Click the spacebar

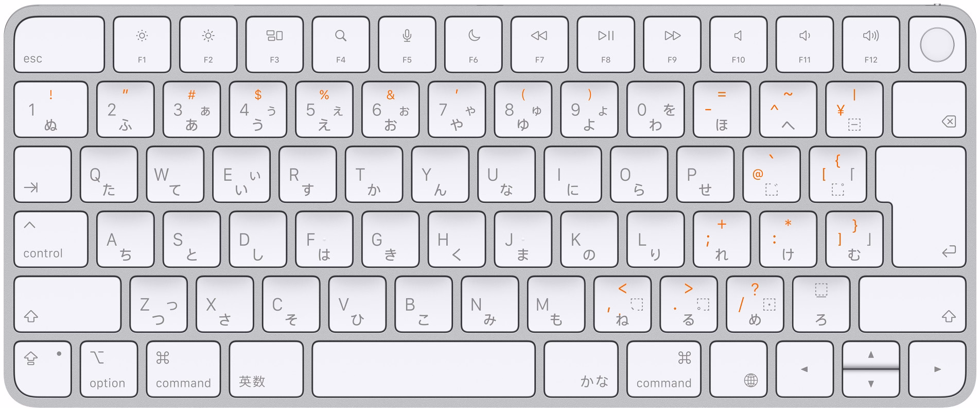[424, 369]
